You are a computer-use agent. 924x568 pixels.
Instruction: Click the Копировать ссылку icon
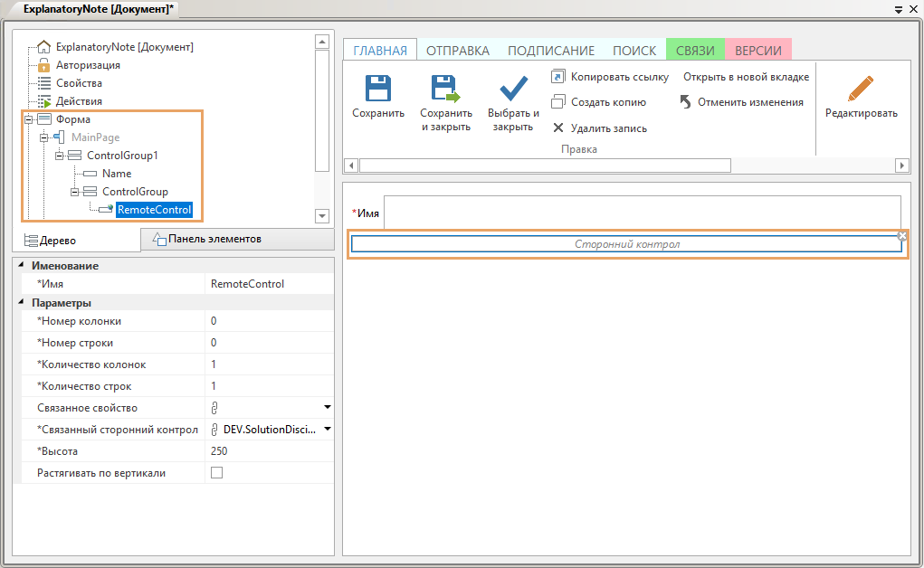(x=558, y=77)
